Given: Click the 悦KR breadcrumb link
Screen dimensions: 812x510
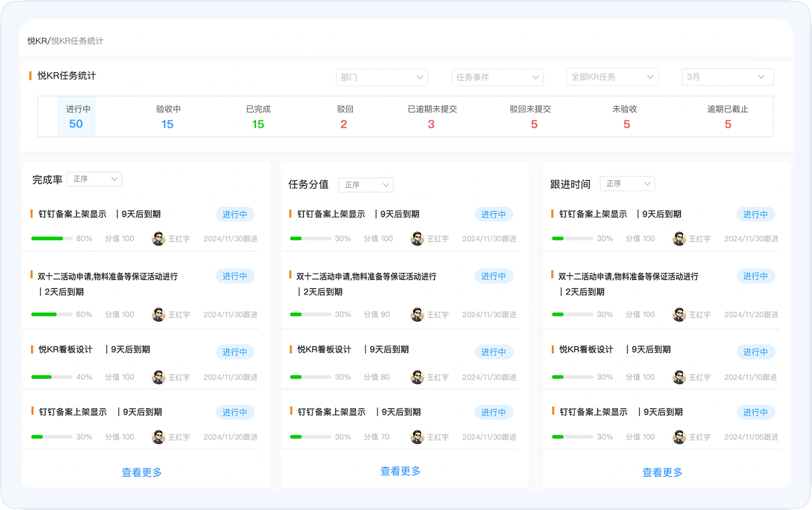Looking at the screenshot, I should [37, 40].
